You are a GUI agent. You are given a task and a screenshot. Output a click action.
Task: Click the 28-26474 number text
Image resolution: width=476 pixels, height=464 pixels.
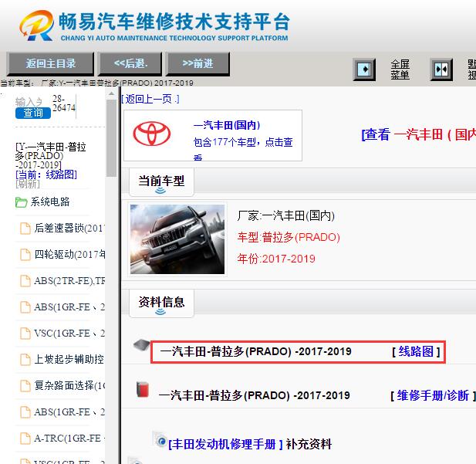click(x=64, y=103)
